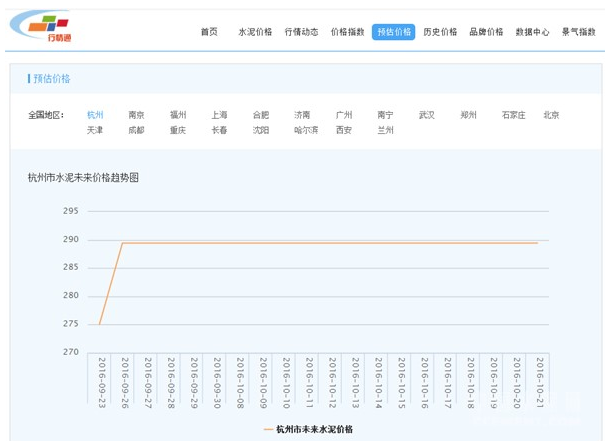Go to 行情动态 in navigation
Viewport: 608px width, 441px height.
[x=301, y=32]
